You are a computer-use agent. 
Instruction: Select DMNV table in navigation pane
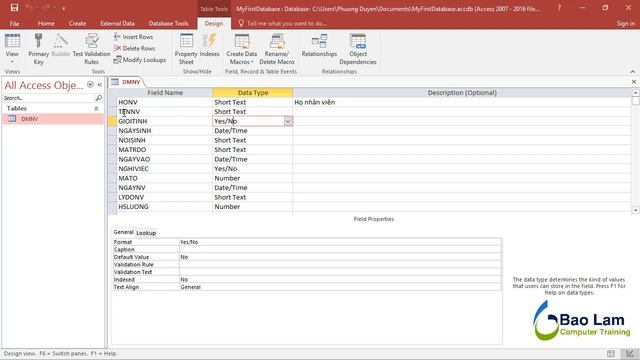53,119
